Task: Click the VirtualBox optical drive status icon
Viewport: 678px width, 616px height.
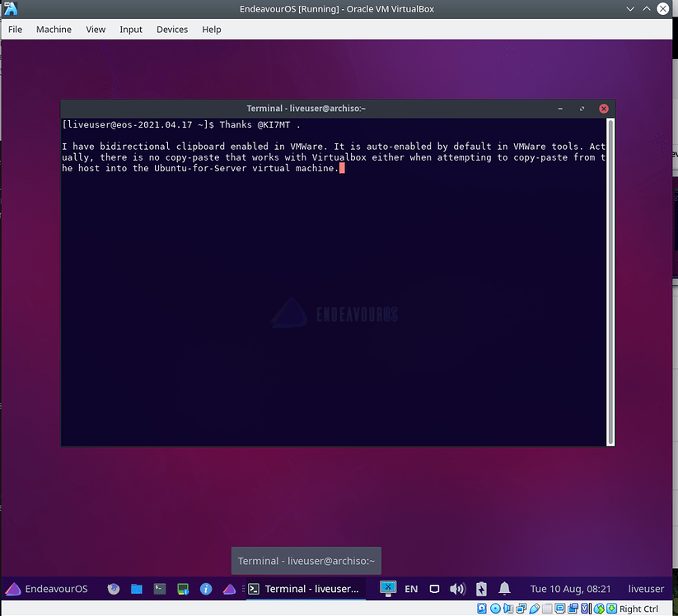Action: 494,609
